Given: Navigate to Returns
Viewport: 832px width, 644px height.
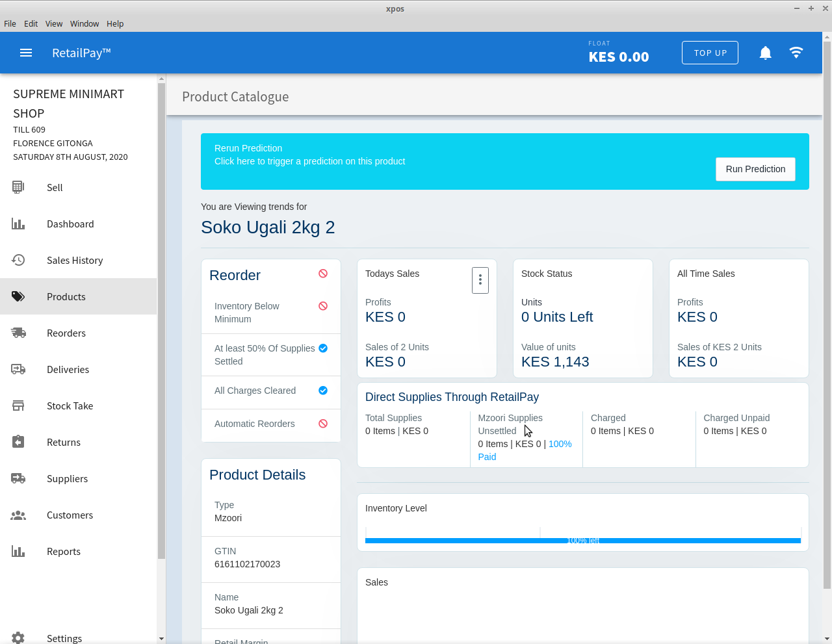Looking at the screenshot, I should [79, 442].
